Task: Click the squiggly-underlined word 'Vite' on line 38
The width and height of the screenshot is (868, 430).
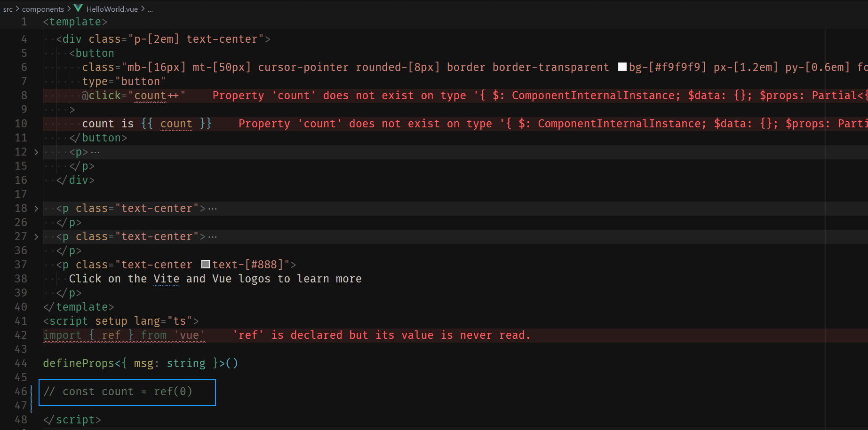Action: click(x=167, y=279)
